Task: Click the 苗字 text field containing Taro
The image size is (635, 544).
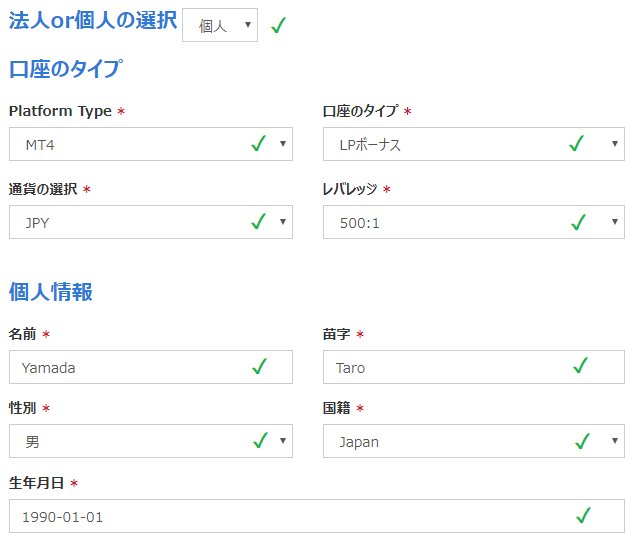Action: 450,367
